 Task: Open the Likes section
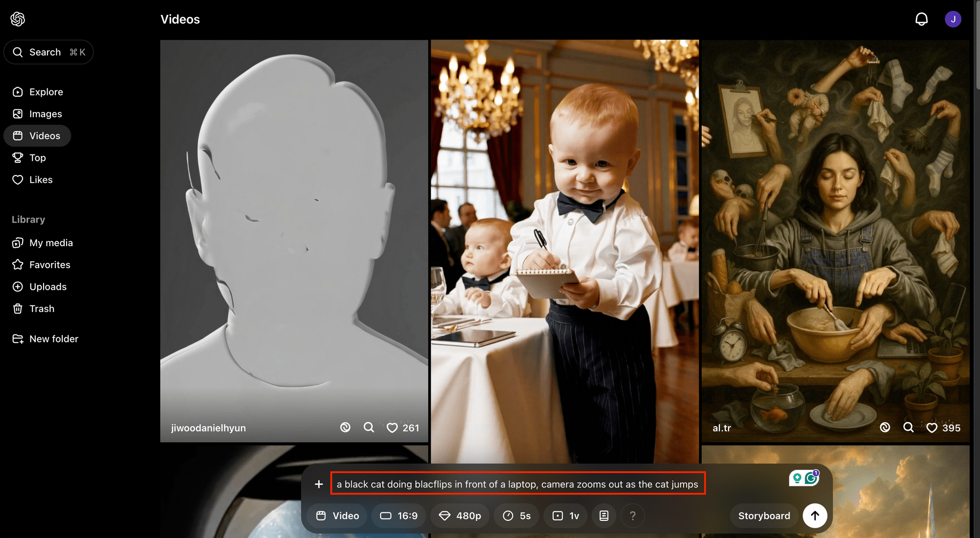32,180
